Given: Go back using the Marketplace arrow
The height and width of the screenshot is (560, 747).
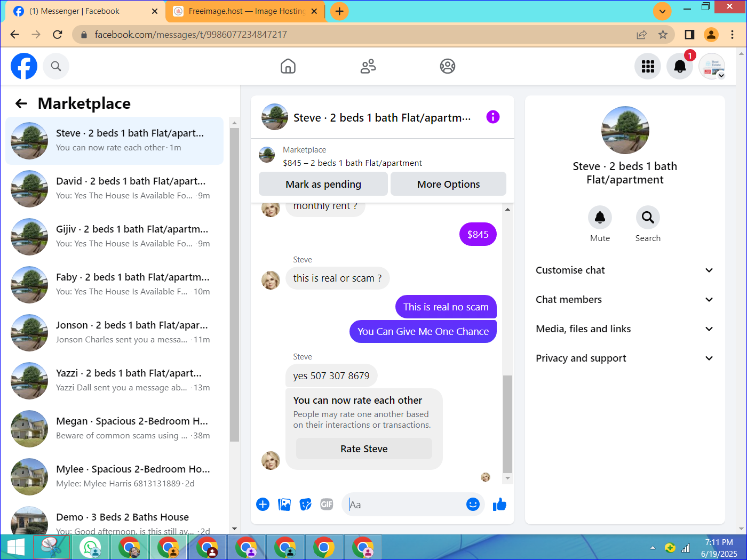Looking at the screenshot, I should click(21, 103).
